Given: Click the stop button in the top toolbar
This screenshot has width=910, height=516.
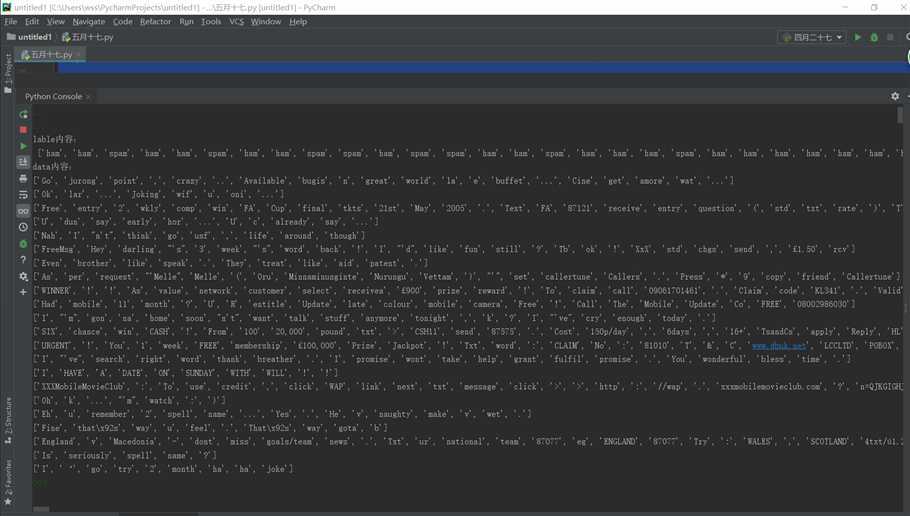Looking at the screenshot, I should [890, 37].
